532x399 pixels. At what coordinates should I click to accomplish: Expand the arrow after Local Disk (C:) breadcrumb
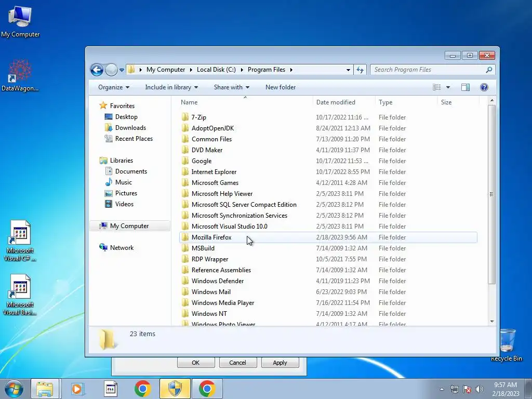pos(242,70)
